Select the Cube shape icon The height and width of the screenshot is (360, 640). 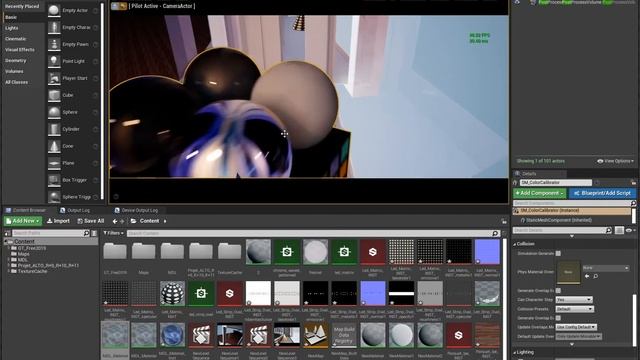tap(54, 95)
